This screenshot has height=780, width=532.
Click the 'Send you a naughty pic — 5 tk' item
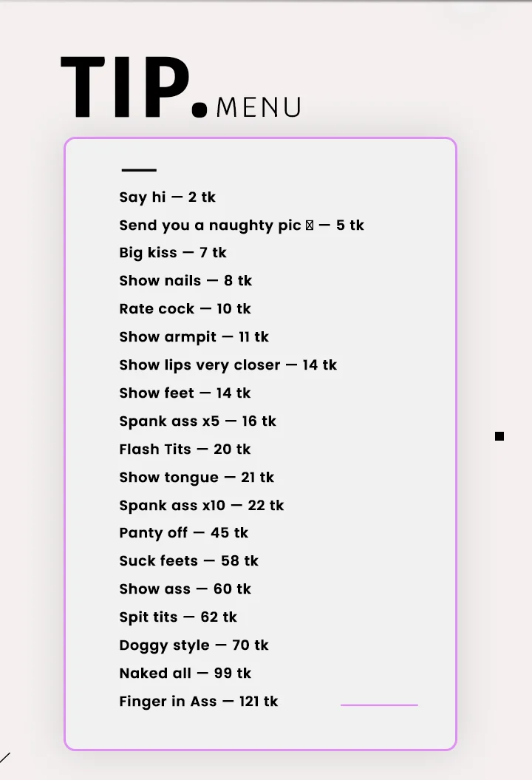(x=242, y=225)
